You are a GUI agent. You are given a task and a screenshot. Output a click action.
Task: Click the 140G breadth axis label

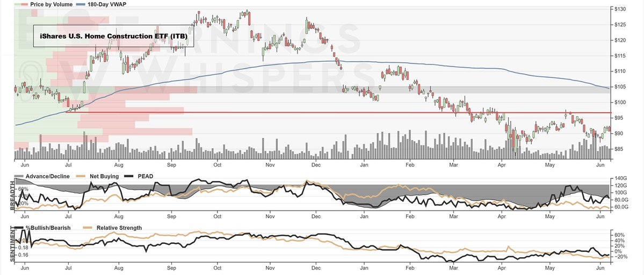pos(620,178)
